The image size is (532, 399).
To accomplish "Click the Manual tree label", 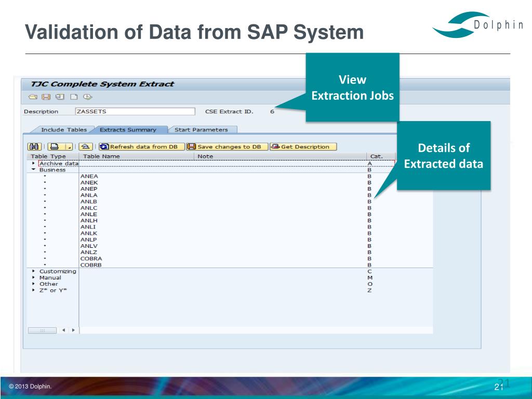I will click(50, 277).
